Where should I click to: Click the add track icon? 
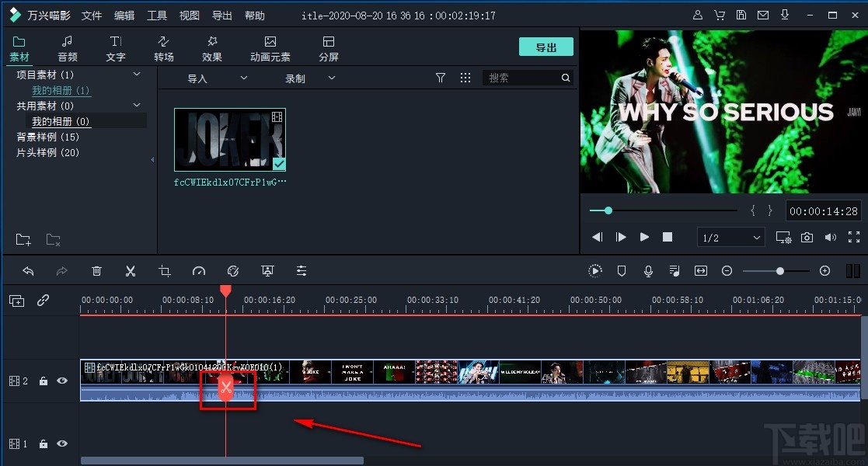pos(16,301)
